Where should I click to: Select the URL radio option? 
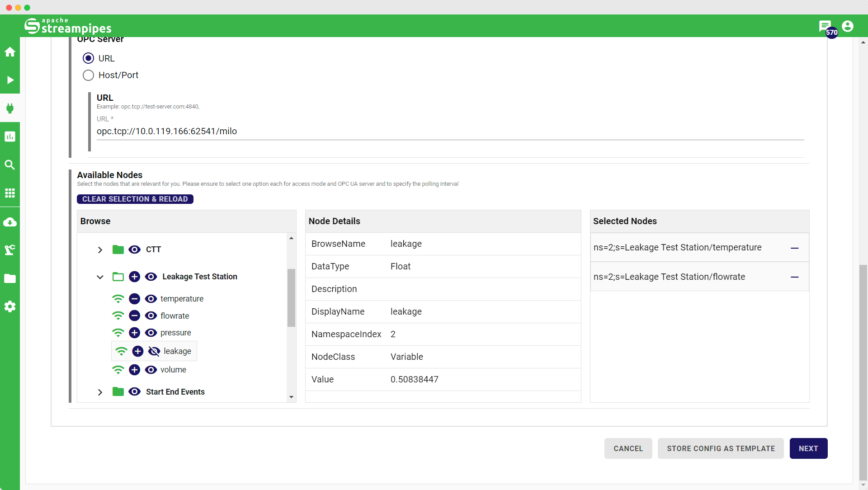pyautogui.click(x=89, y=58)
